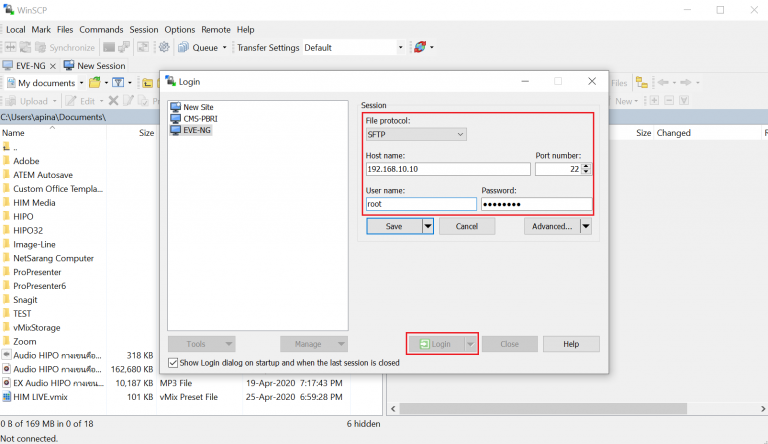This screenshot has height=444, width=768.
Task: Click into the Host name field
Action: tap(446, 169)
